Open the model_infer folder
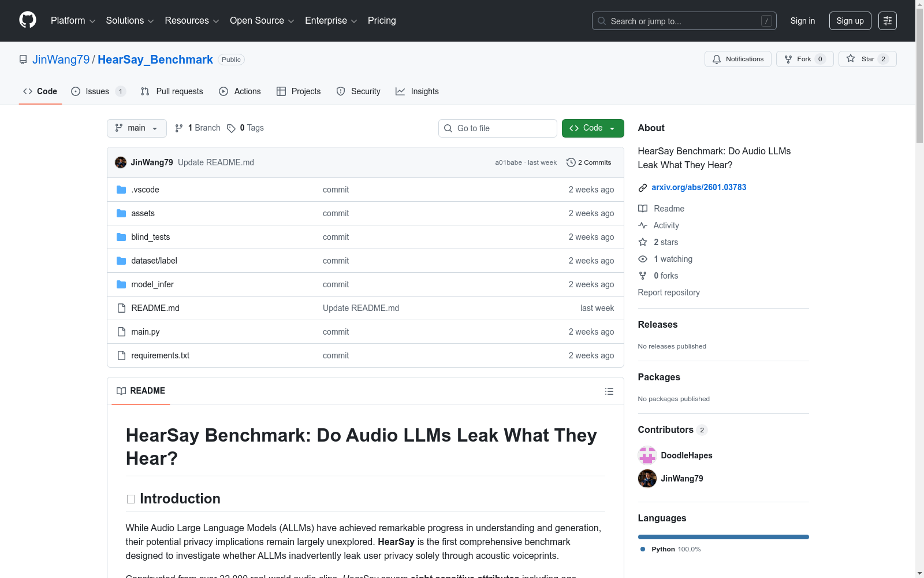Screen dimensions: 924x578 152,284
